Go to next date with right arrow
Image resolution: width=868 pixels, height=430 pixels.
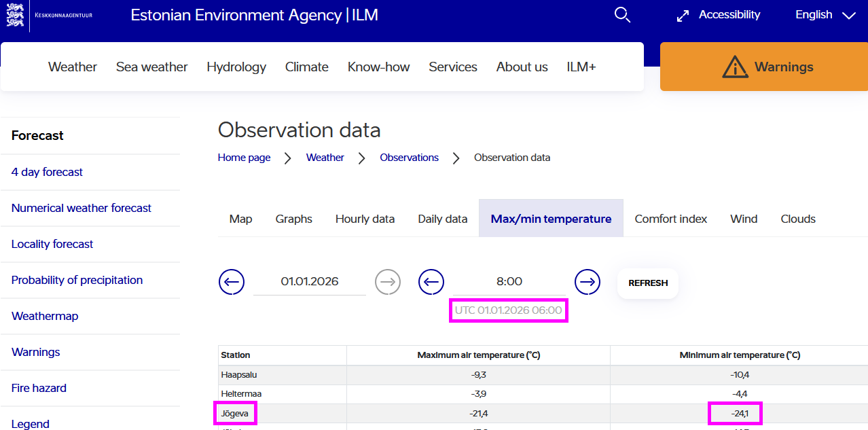388,281
